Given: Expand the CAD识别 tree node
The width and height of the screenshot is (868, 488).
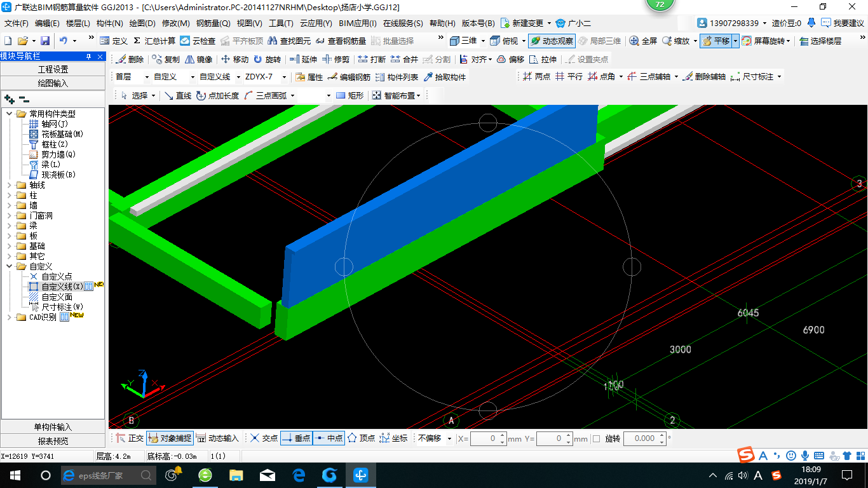Looking at the screenshot, I should [10, 317].
